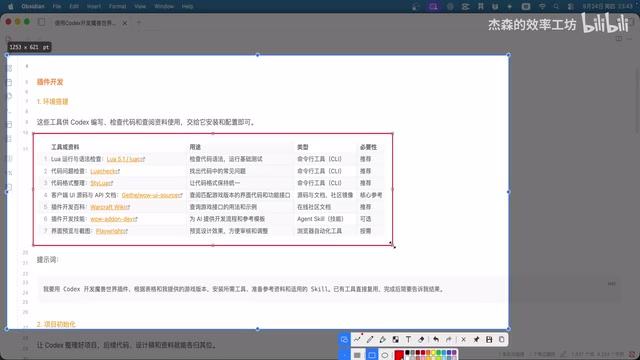Viewport: 640px width, 360px height.
Task: Copy the screenshot to clipboard
Action: tap(502, 340)
